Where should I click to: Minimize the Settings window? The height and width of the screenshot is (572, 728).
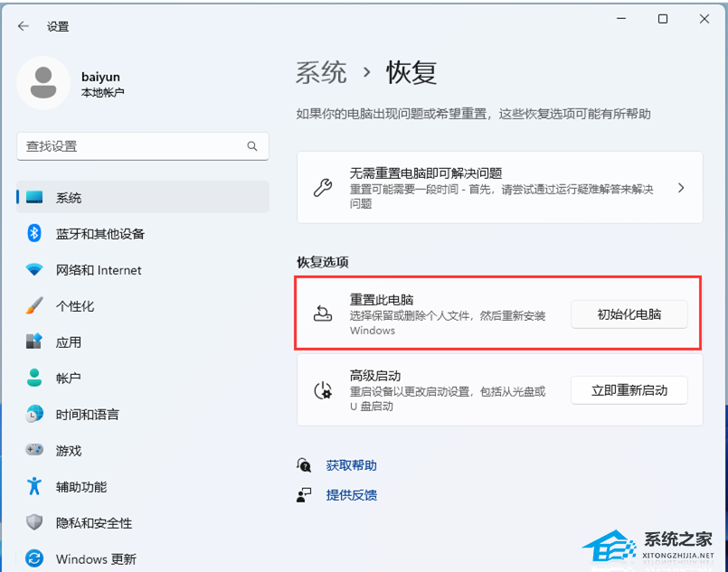pyautogui.click(x=621, y=19)
